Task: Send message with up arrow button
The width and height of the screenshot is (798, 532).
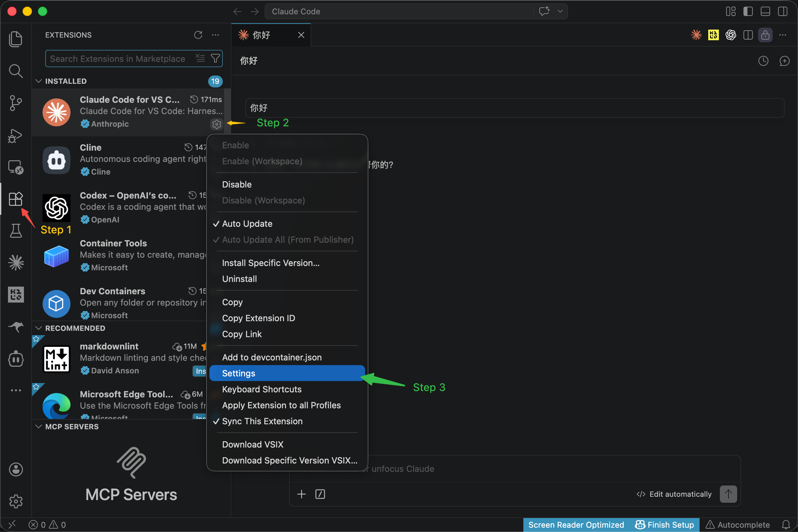Action: tap(728, 494)
